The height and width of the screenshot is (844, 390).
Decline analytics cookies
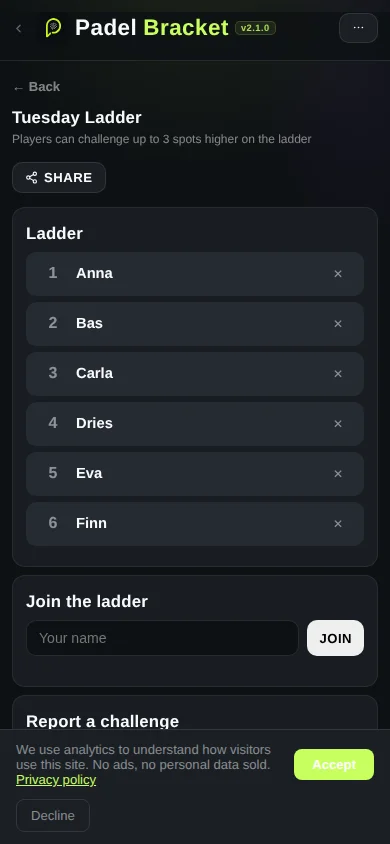tap(53, 815)
